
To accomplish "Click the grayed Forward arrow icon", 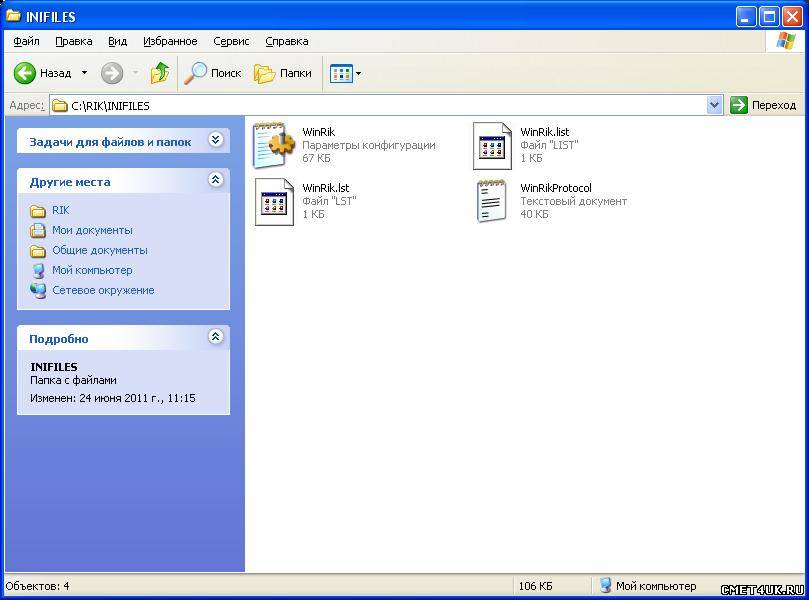I will pyautogui.click(x=112, y=73).
